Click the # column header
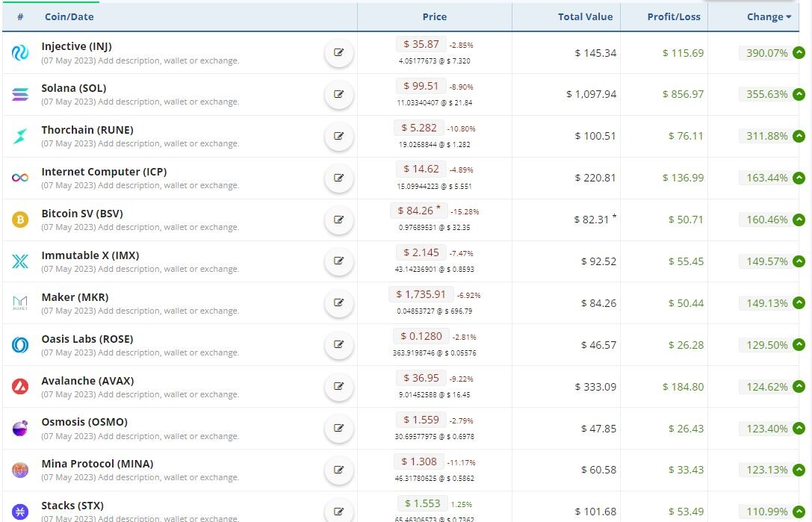812x522 pixels. [20, 16]
